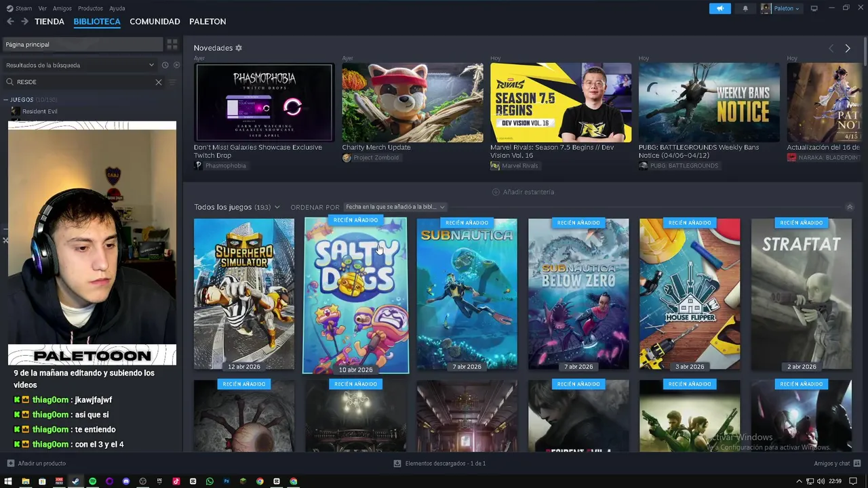Screen dimensions: 868x488
Task: Go to Página principal
Action: (82, 45)
